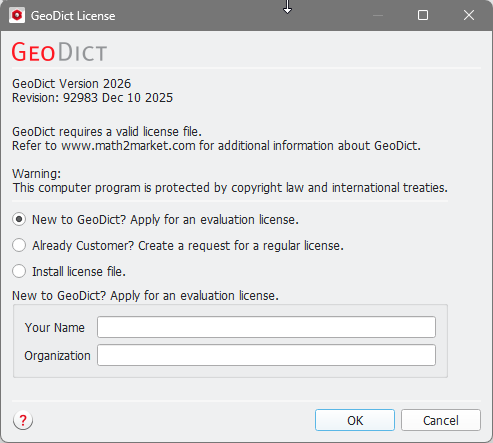The height and width of the screenshot is (443, 493).
Task: Confirm with the OK button
Action: (x=355, y=420)
